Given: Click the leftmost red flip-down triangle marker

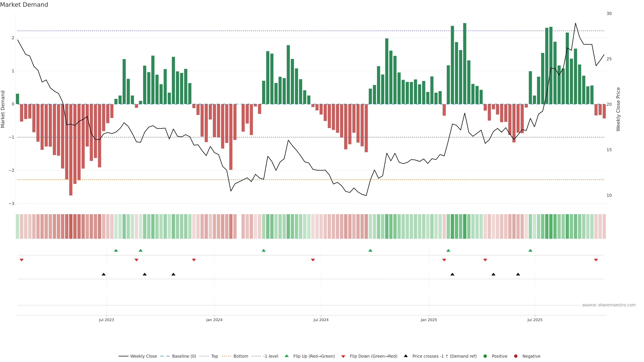Looking at the screenshot, I should [21, 260].
